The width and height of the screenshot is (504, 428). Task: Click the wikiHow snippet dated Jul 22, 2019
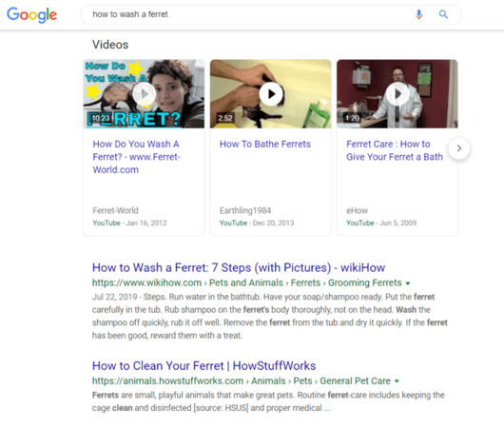pyautogui.click(x=270, y=316)
